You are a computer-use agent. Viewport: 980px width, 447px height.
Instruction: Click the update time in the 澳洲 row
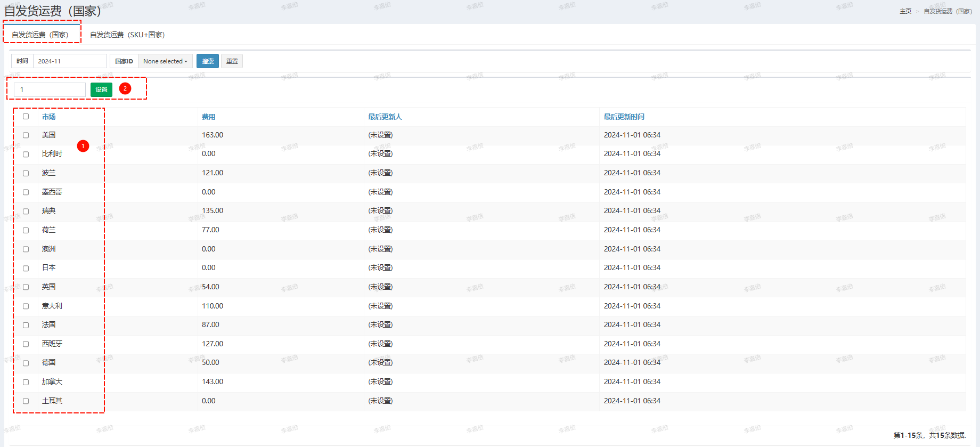click(632, 249)
